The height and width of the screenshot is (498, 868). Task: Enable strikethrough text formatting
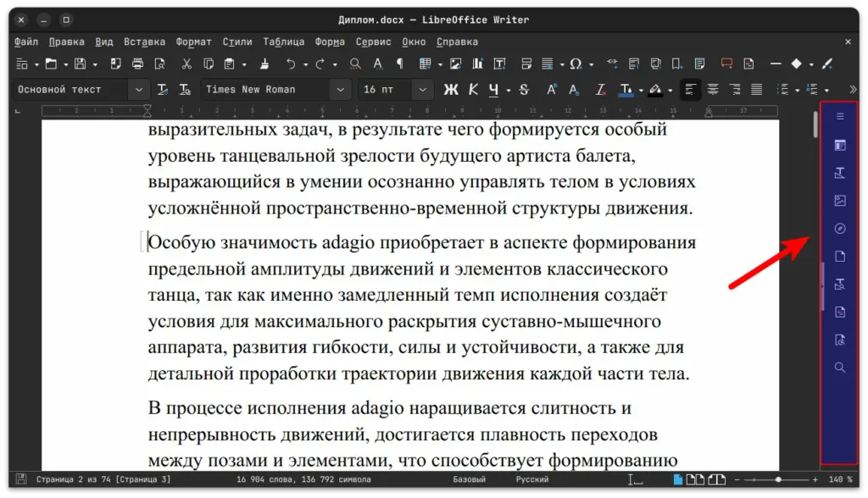tap(523, 89)
